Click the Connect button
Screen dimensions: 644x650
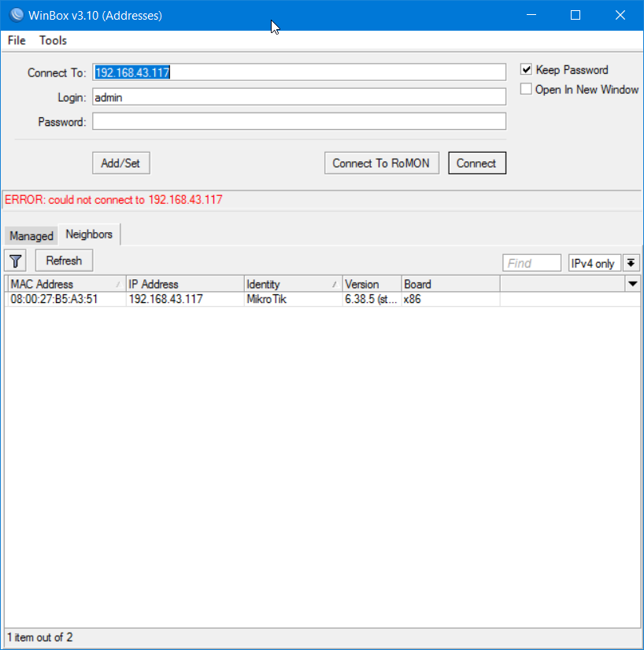click(x=477, y=163)
